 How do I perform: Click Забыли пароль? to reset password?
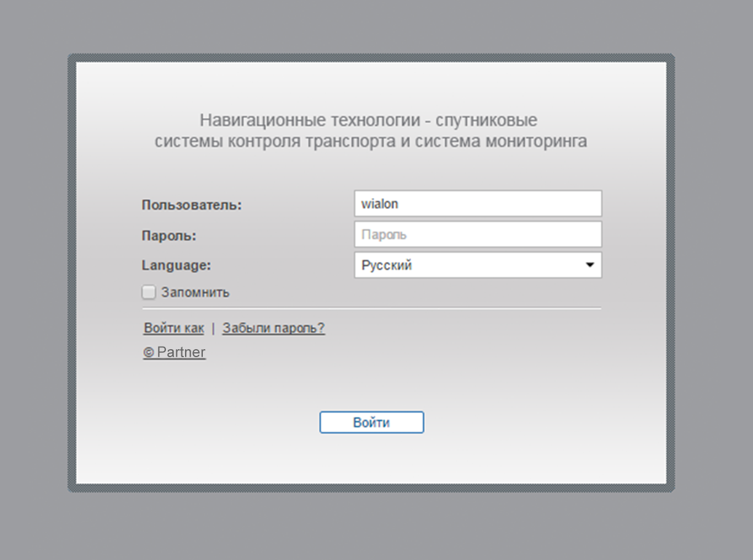coord(273,328)
